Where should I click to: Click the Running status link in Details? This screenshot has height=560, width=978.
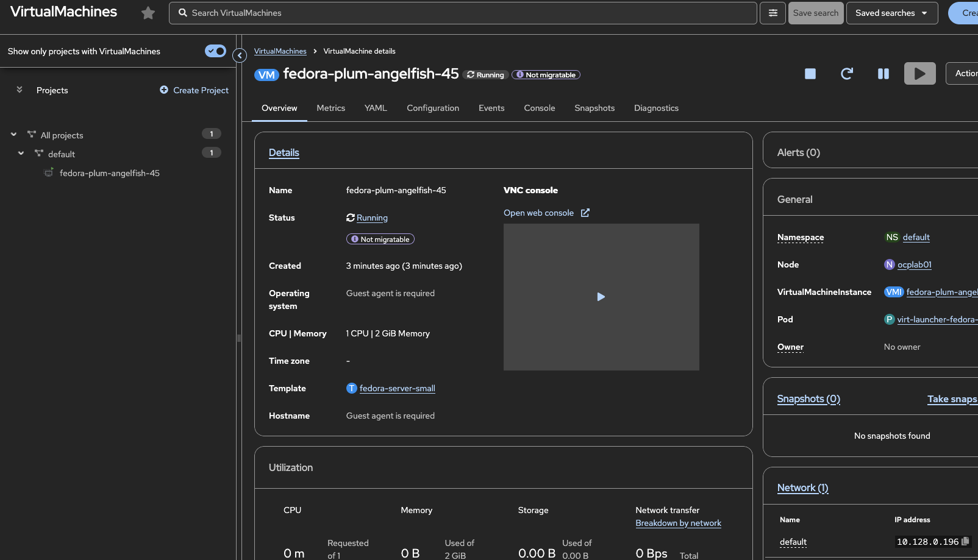point(372,218)
